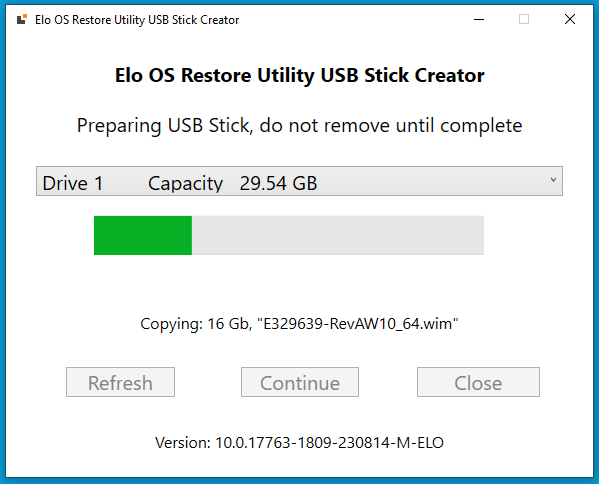Click the Copying 16 Gb status line
The image size is (599, 484).
(x=299, y=324)
